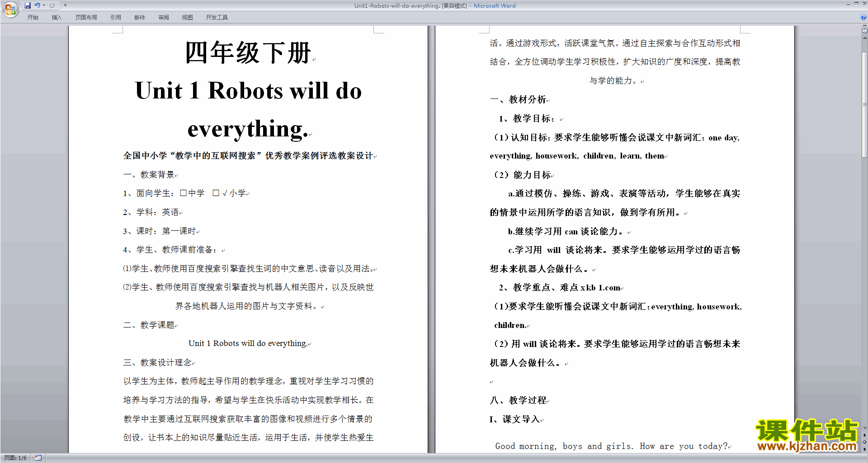Click the heading 三、教案设计理念
The image size is (868, 463).
pos(157,362)
